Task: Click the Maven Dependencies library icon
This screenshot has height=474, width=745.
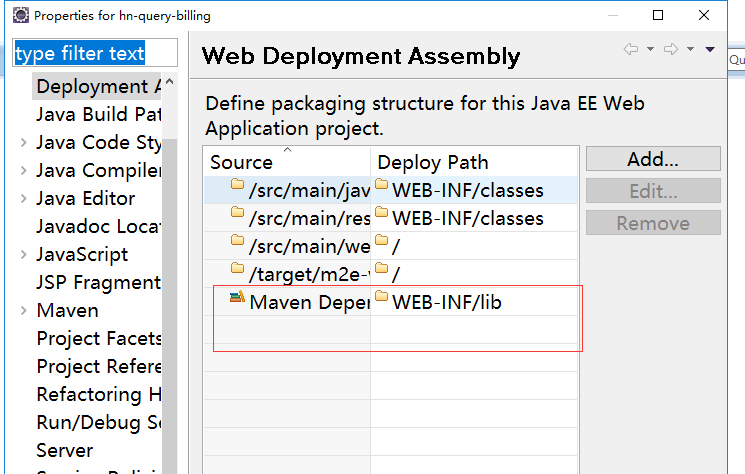Action: click(237, 297)
